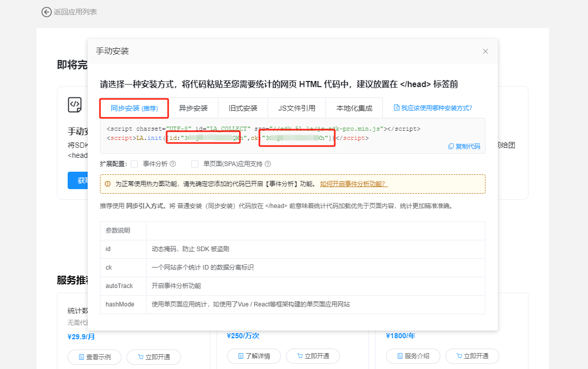Click the 了解详情 button
Image resolution: width=588 pixels, height=369 pixels.
pyautogui.click(x=254, y=356)
